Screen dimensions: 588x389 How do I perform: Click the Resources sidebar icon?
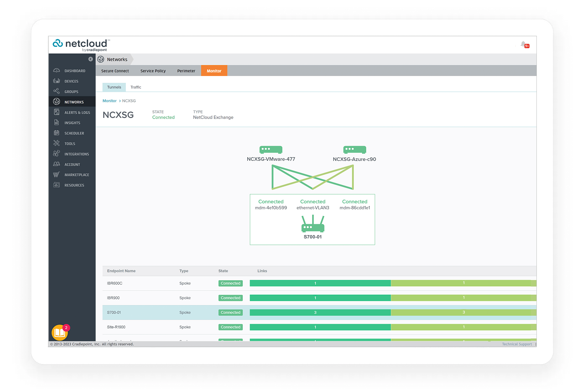[x=56, y=185]
